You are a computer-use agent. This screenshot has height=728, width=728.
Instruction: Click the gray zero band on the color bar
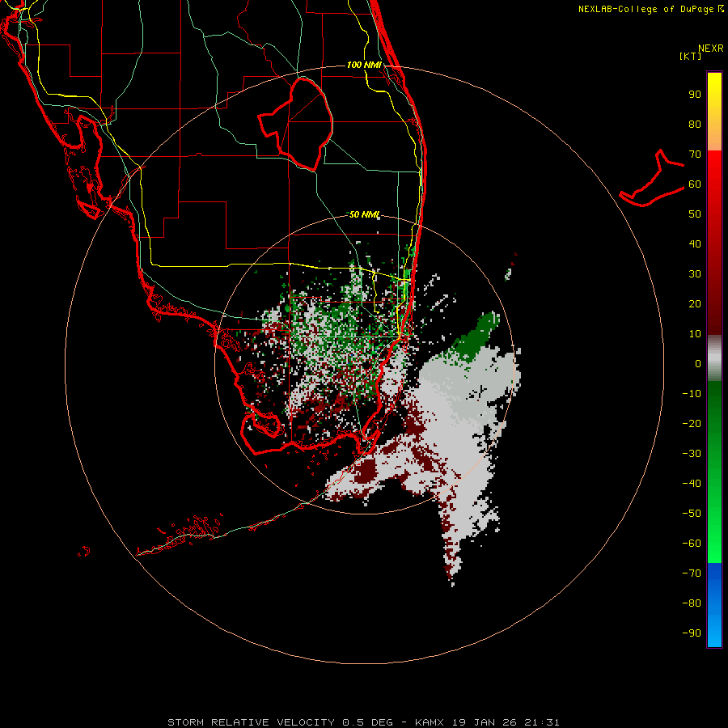click(714, 358)
